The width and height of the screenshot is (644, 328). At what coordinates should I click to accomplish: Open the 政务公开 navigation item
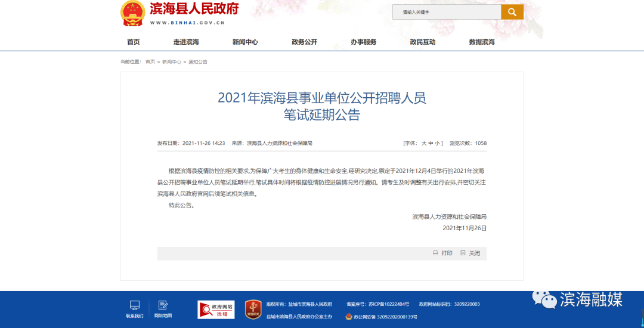(304, 42)
